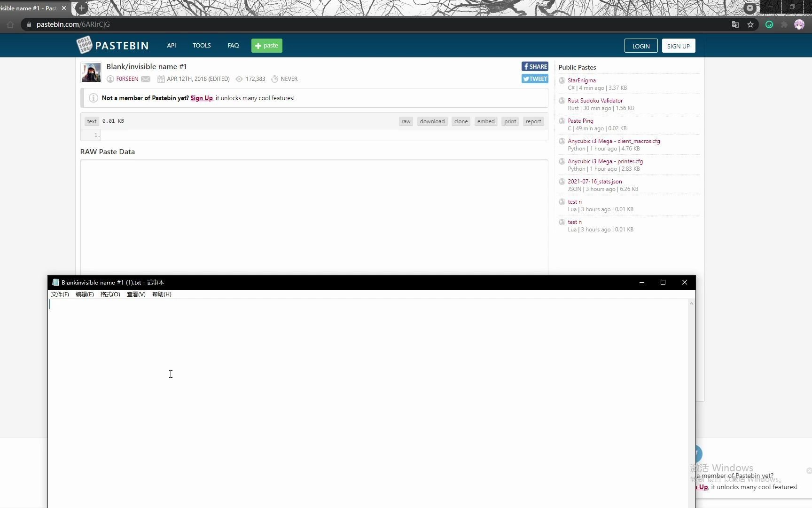Open the FORSEEN user profile link
Viewport: 812px width, 508px height.
tap(127, 79)
